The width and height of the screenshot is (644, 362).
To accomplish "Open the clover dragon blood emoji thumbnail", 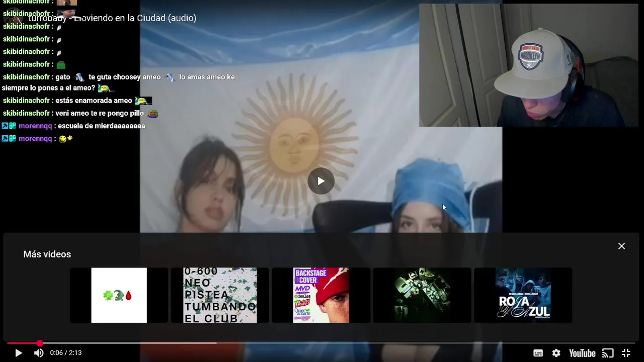I will (x=119, y=295).
